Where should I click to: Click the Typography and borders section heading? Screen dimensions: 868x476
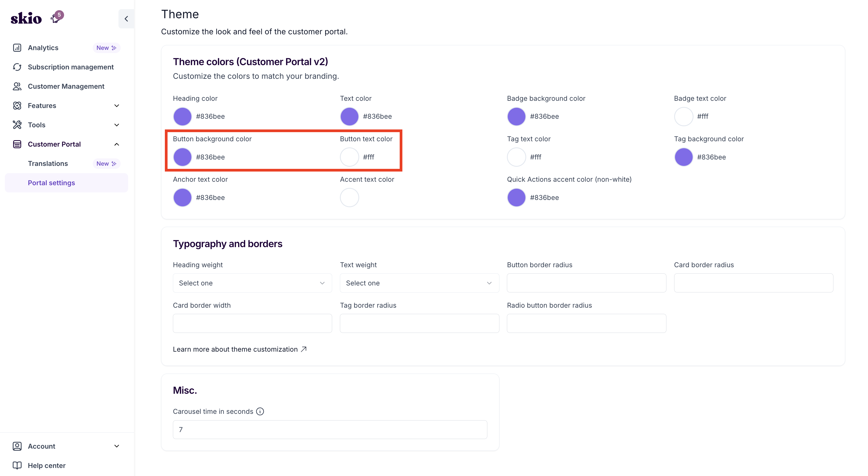[227, 244]
